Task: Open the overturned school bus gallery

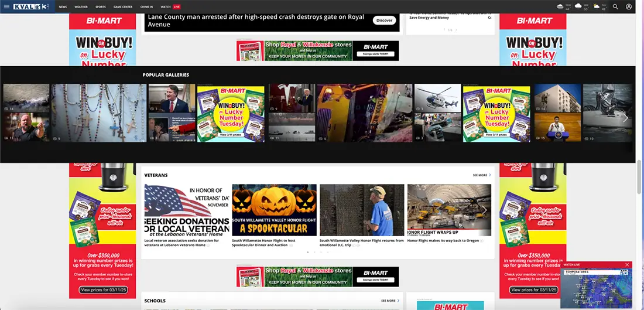Action: 364,113
